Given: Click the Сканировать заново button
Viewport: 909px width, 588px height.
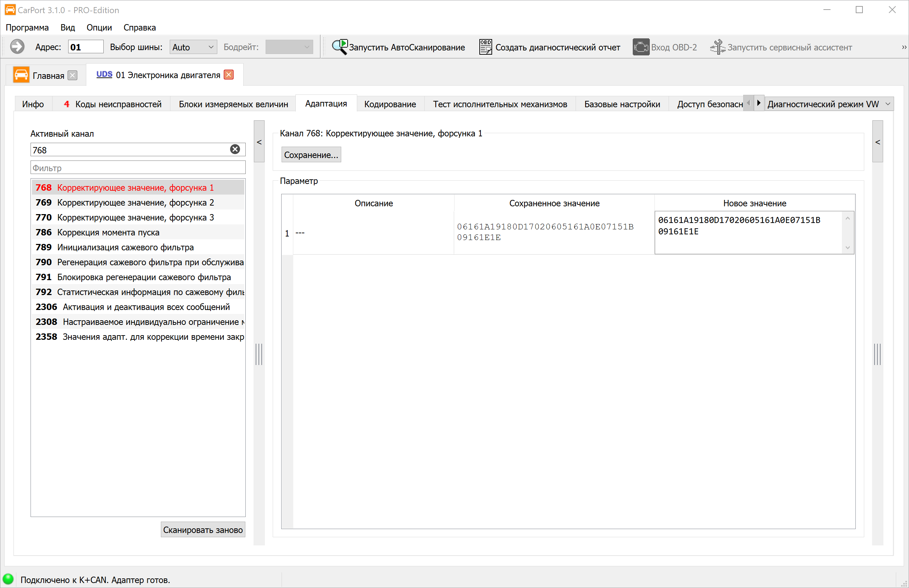Looking at the screenshot, I should [x=203, y=529].
